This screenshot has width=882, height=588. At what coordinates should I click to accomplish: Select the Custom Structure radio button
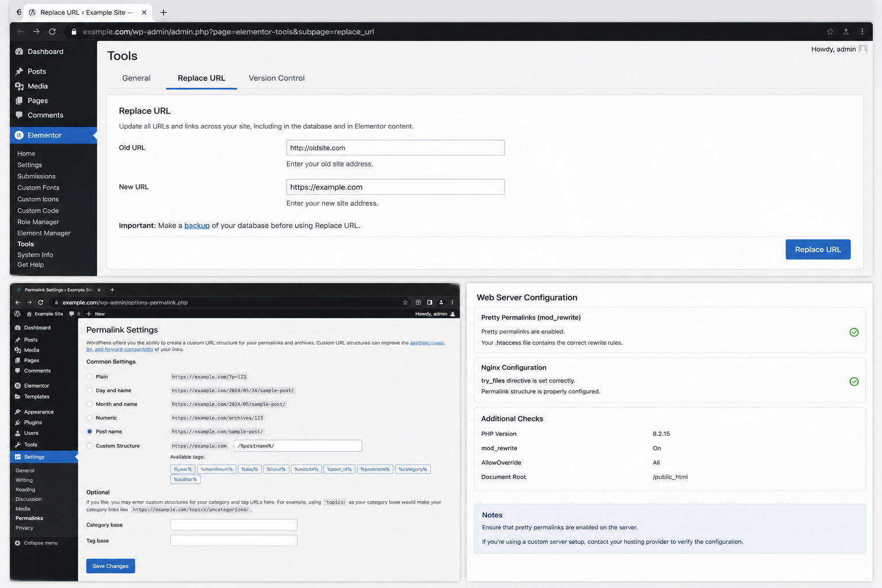pos(90,446)
